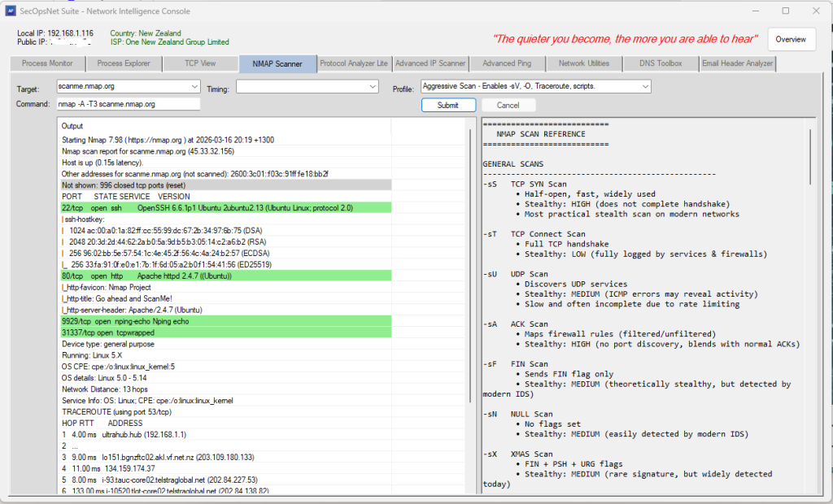833x504 pixels.
Task: Select the Email Header Analyzer tab
Action: (736, 63)
